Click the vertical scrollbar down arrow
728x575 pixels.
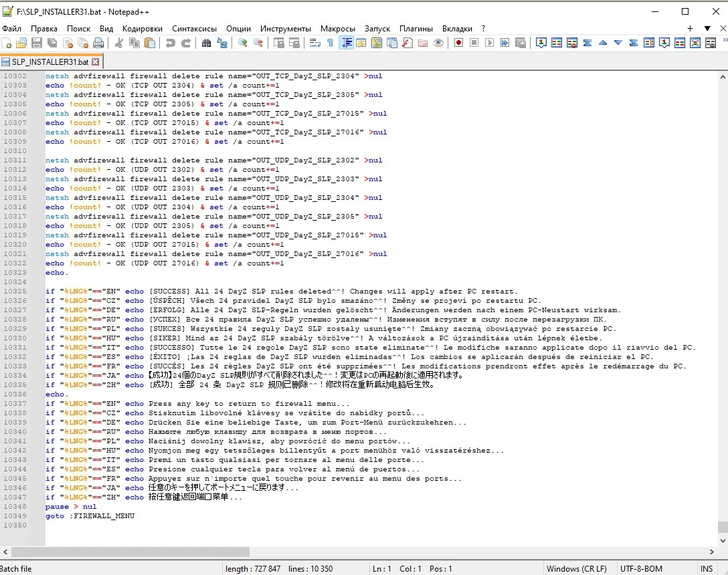pyautogui.click(x=723, y=540)
